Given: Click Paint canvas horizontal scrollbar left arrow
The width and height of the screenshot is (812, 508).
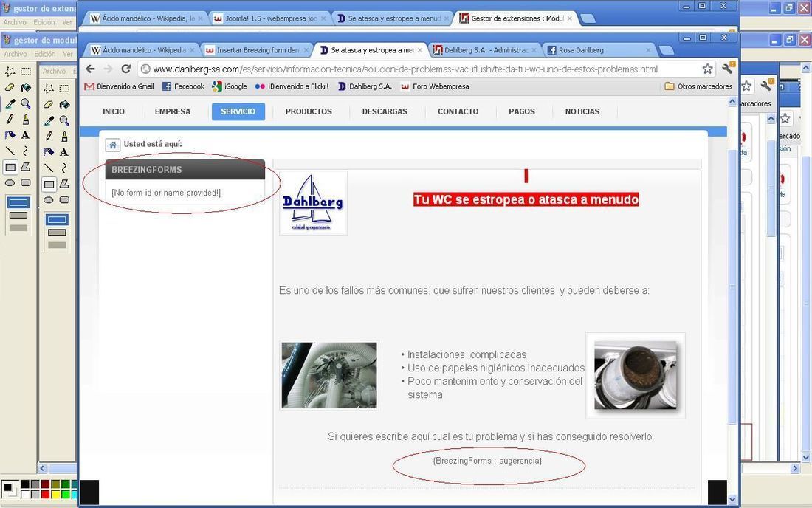Looking at the screenshot, I should [43, 468].
